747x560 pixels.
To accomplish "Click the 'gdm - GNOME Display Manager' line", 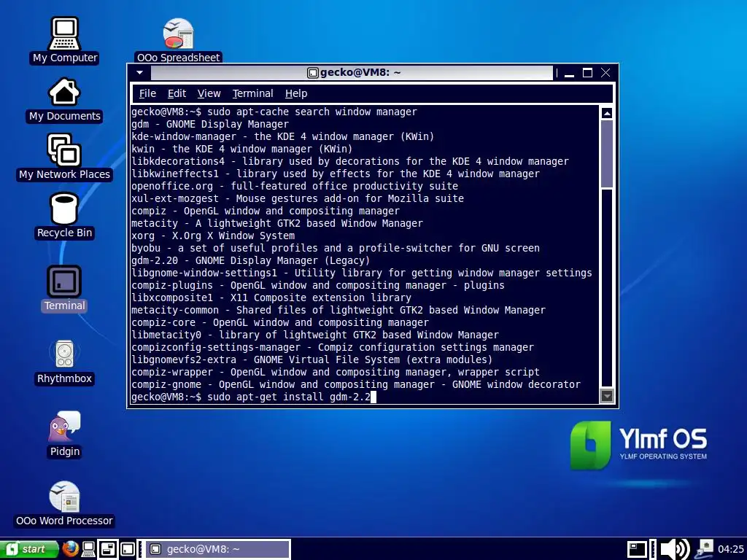I will click(x=210, y=124).
